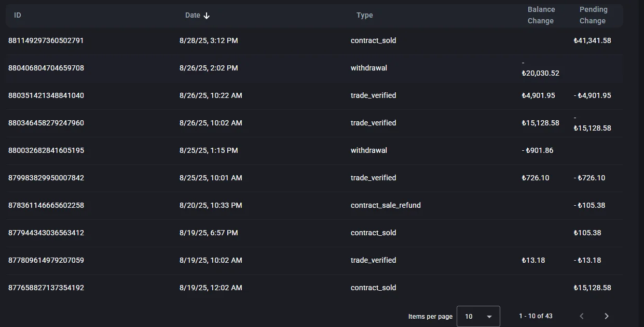Select transaction ID 877944343036563412
The image size is (644, 327).
46,233
